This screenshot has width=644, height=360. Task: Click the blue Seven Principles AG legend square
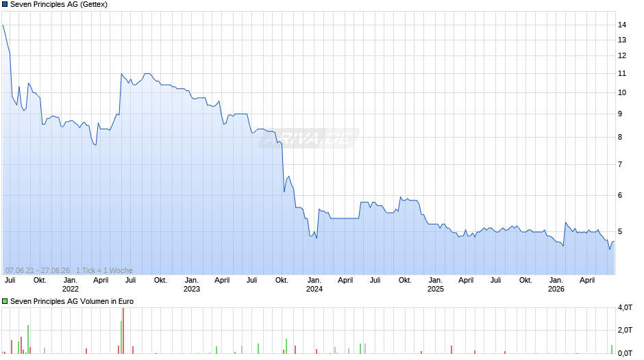5,5
